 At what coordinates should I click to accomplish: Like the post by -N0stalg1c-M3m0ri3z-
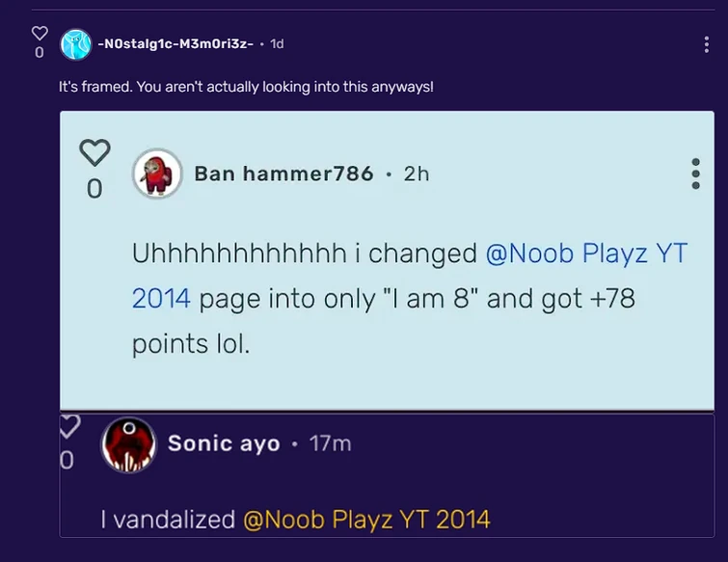39,34
